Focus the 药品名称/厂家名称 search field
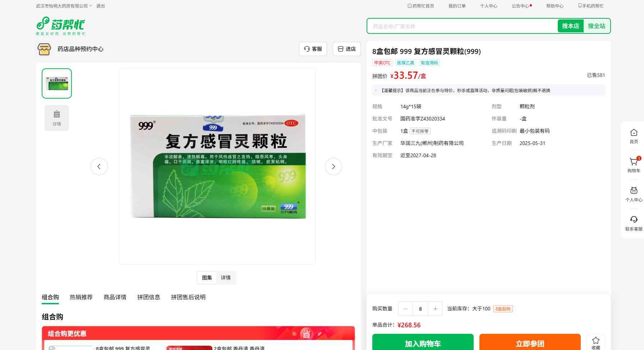Image resolution: width=644 pixels, height=350 pixels. click(x=462, y=26)
